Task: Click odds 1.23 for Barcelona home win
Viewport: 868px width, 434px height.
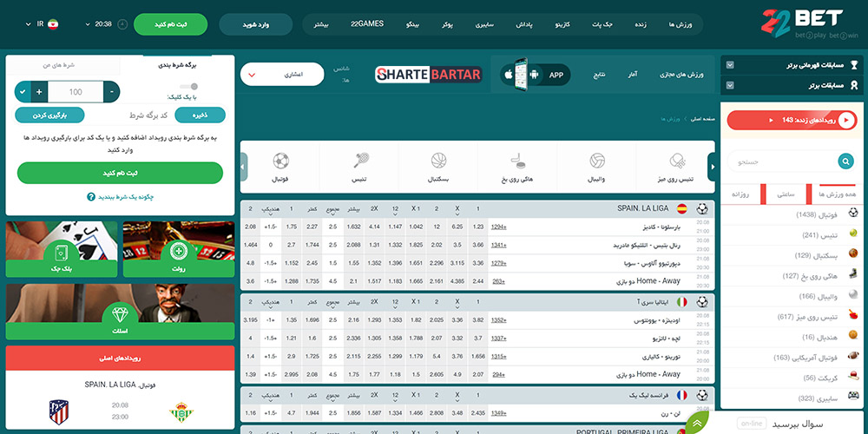Action: point(478,227)
